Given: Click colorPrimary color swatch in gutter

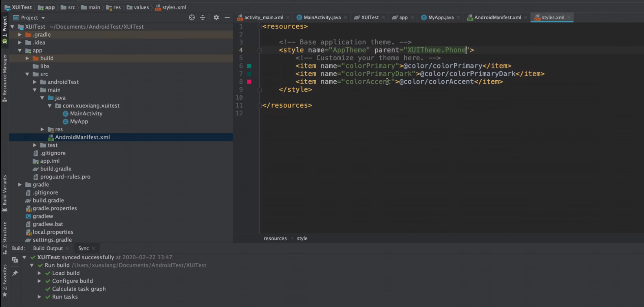Looking at the screenshot, I should [249, 66].
